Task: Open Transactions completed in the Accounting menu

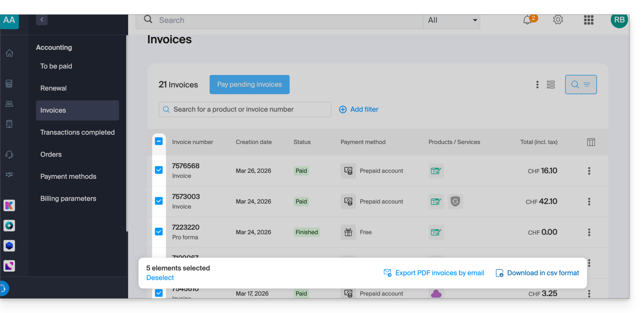Action: (x=77, y=132)
